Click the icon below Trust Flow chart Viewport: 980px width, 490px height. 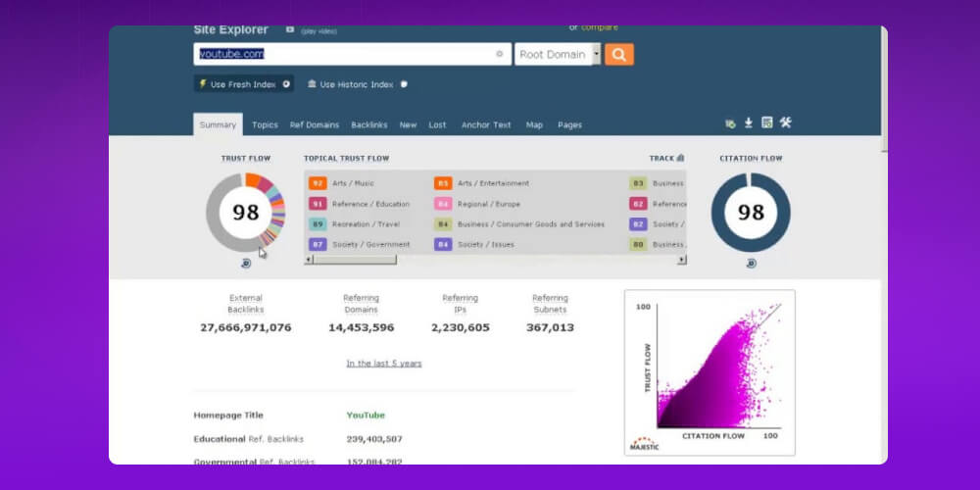245,263
